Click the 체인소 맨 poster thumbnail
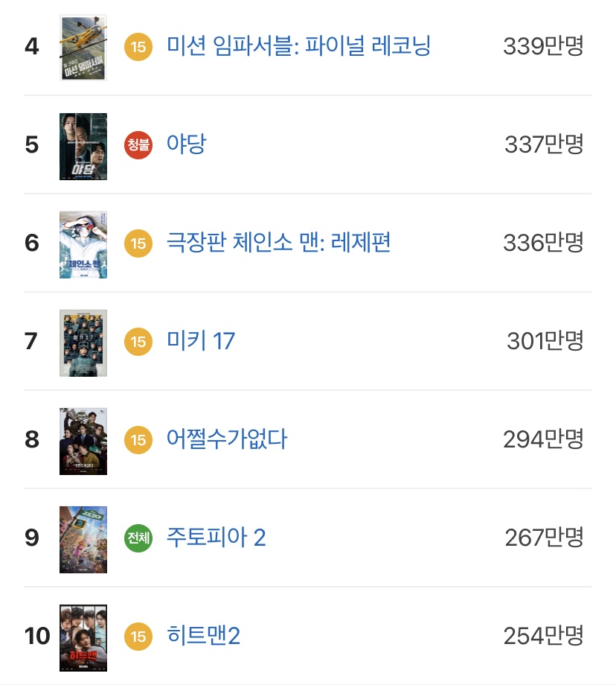Image resolution: width=616 pixels, height=685 pixels. [x=83, y=245]
